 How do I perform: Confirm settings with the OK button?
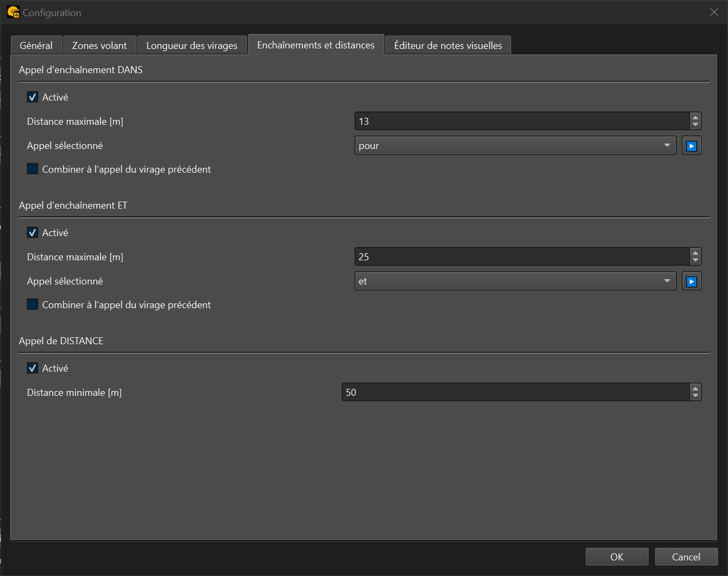pos(617,557)
